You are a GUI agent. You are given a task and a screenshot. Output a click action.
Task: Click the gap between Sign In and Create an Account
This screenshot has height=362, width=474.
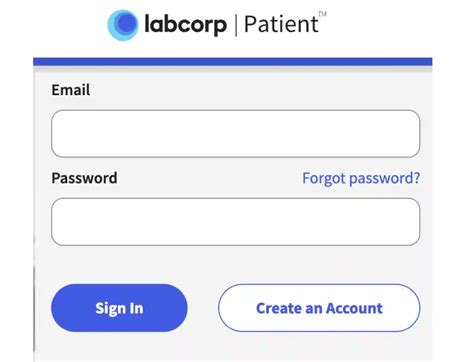203,308
